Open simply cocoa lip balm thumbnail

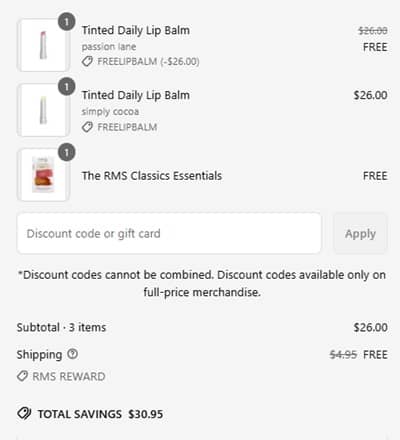coord(43,110)
